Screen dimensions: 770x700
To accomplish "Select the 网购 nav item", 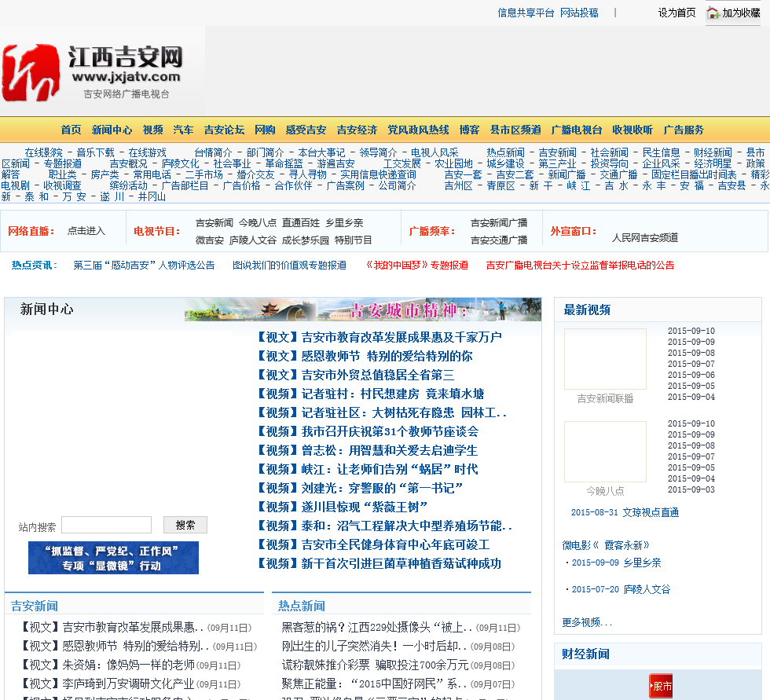I will pyautogui.click(x=265, y=130).
